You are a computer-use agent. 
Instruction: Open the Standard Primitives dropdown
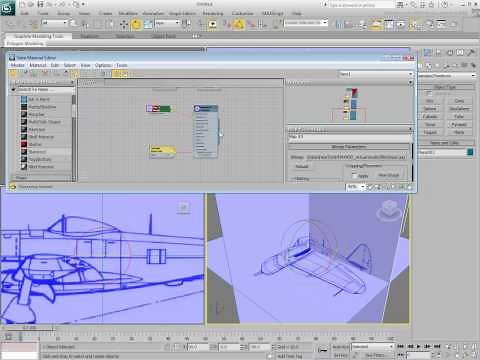point(447,76)
